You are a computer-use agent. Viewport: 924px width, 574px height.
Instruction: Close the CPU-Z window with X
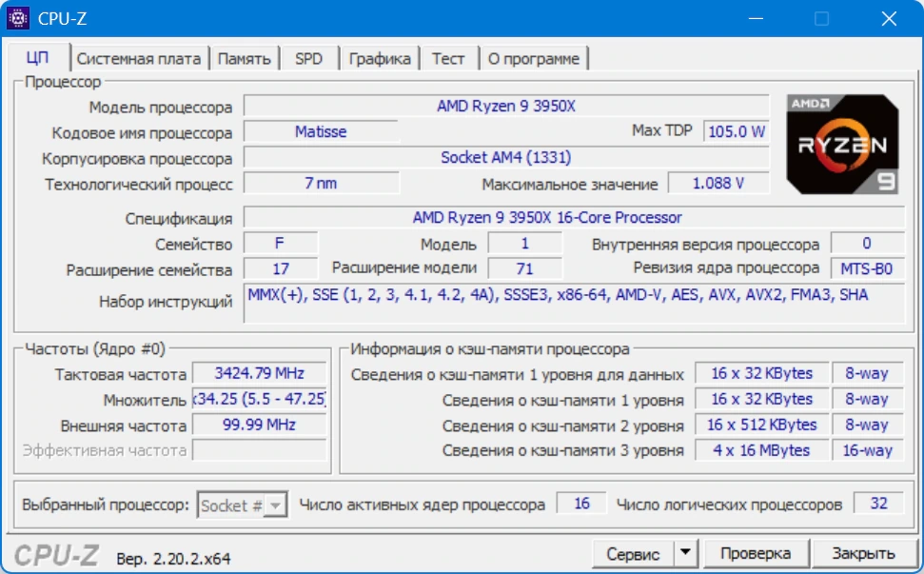coord(889,18)
